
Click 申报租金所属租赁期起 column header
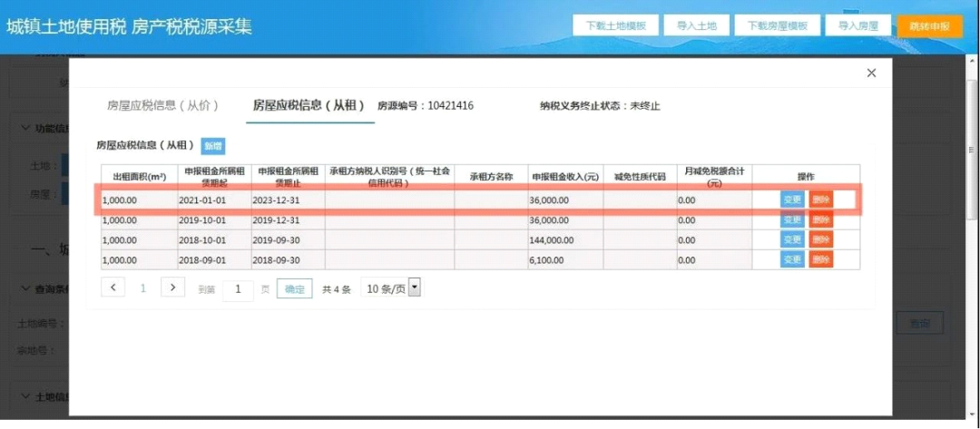click(214, 177)
